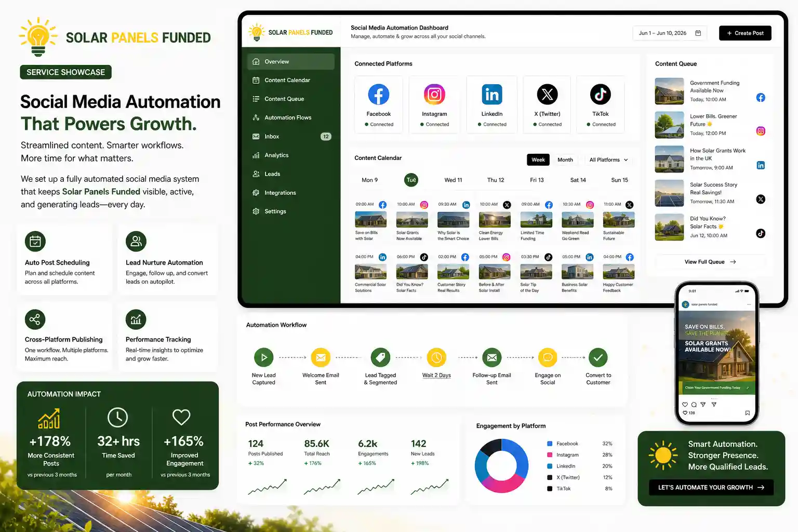The height and width of the screenshot is (532, 798).
Task: Click the Performance Tracking chart icon
Action: click(136, 320)
